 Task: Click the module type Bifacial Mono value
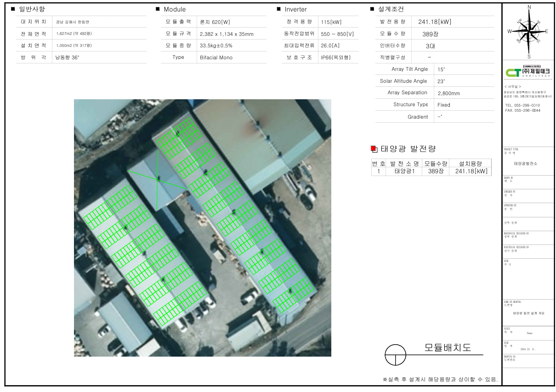click(x=216, y=57)
